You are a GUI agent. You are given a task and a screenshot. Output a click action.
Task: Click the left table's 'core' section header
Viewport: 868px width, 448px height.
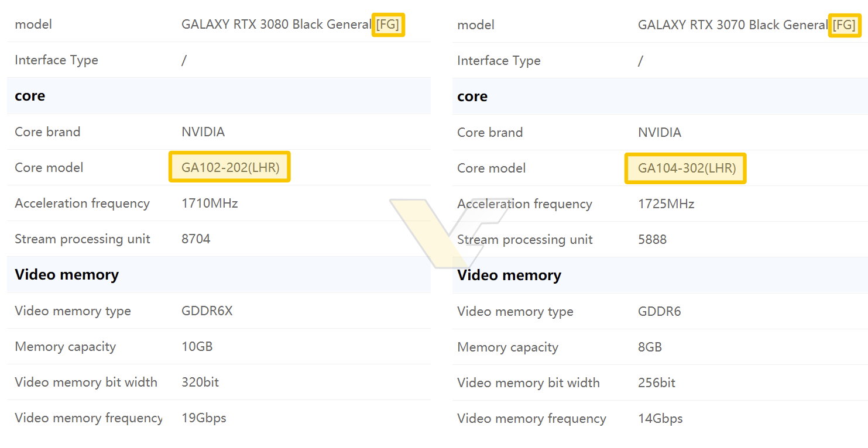click(x=30, y=96)
